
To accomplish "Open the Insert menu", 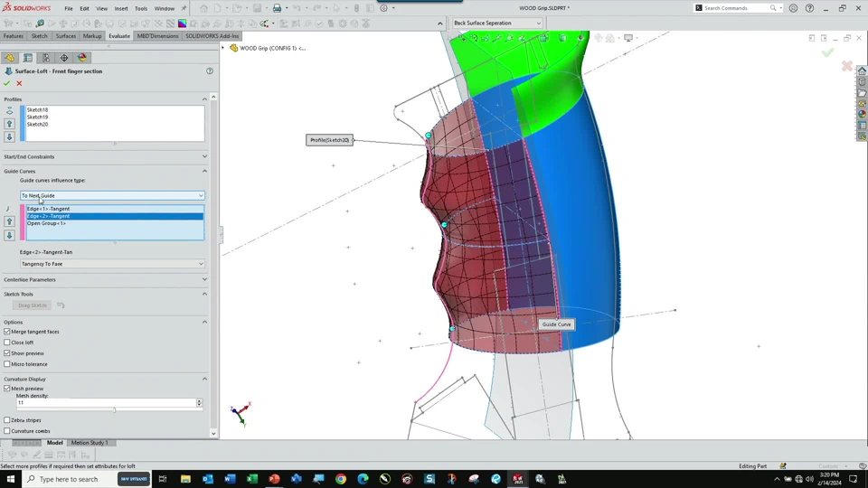I will (121, 8).
